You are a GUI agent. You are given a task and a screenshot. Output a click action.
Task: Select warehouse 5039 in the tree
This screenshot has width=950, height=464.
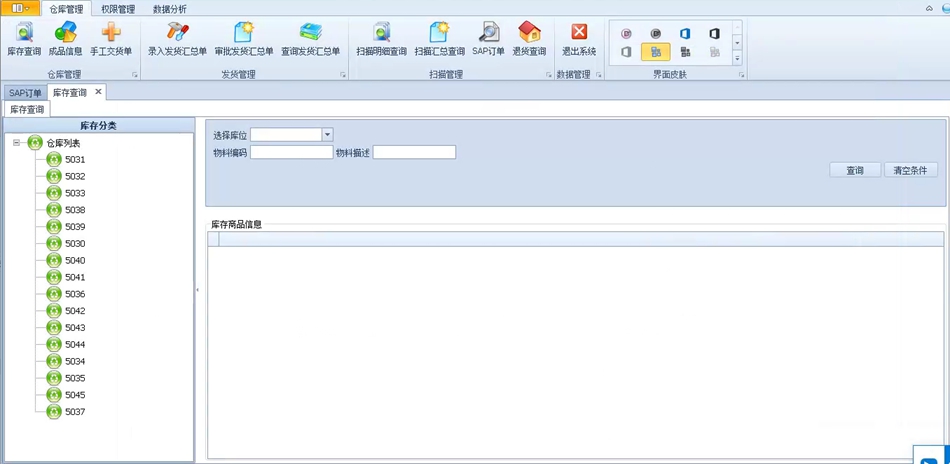coord(75,227)
